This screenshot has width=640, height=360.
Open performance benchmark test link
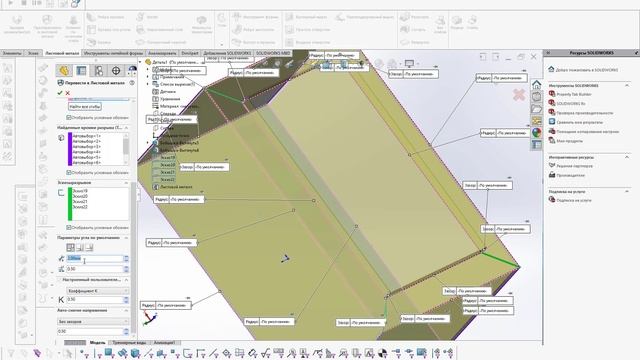(584, 113)
